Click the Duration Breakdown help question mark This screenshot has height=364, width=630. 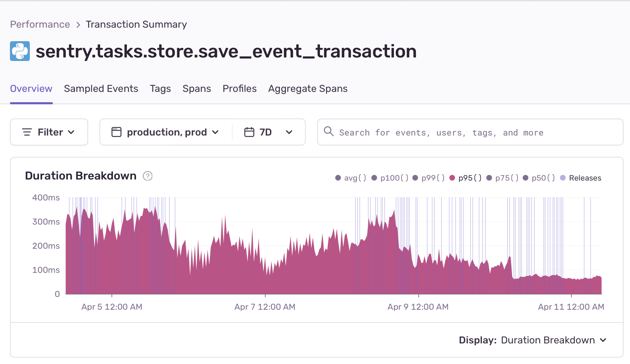pos(148,176)
